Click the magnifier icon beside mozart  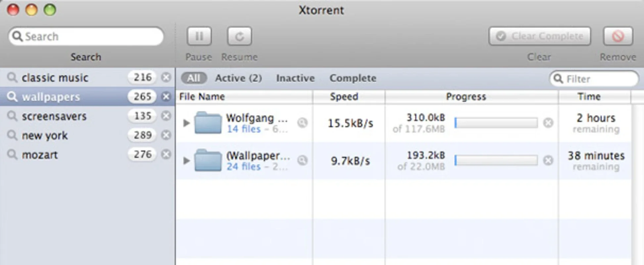click(x=12, y=155)
